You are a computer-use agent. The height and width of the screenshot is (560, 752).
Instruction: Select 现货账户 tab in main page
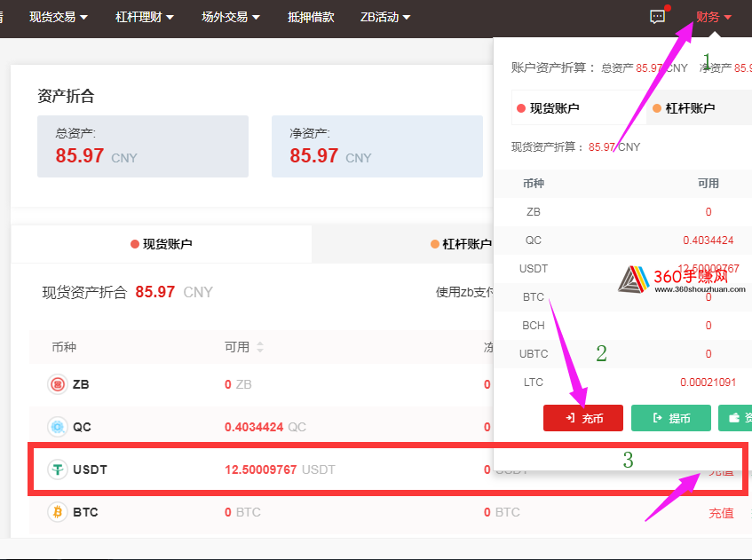click(x=162, y=244)
